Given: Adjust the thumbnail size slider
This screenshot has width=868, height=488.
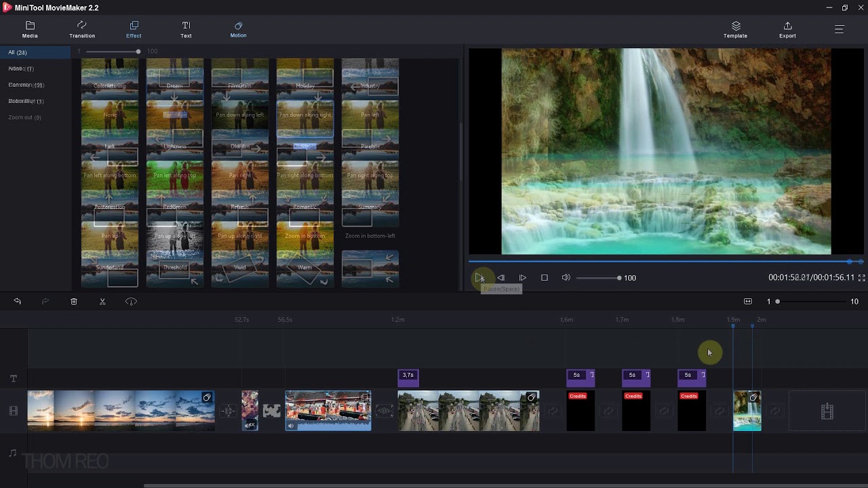Looking at the screenshot, I should click(x=112, y=52).
